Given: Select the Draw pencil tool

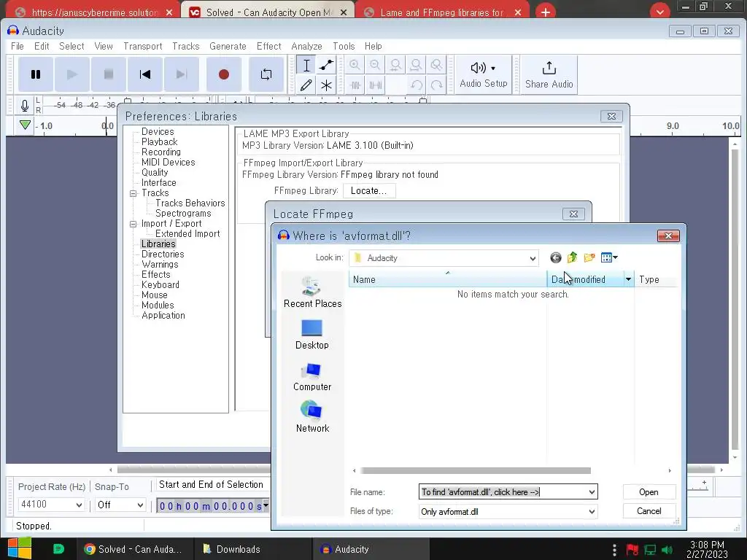Looking at the screenshot, I should pyautogui.click(x=306, y=85).
